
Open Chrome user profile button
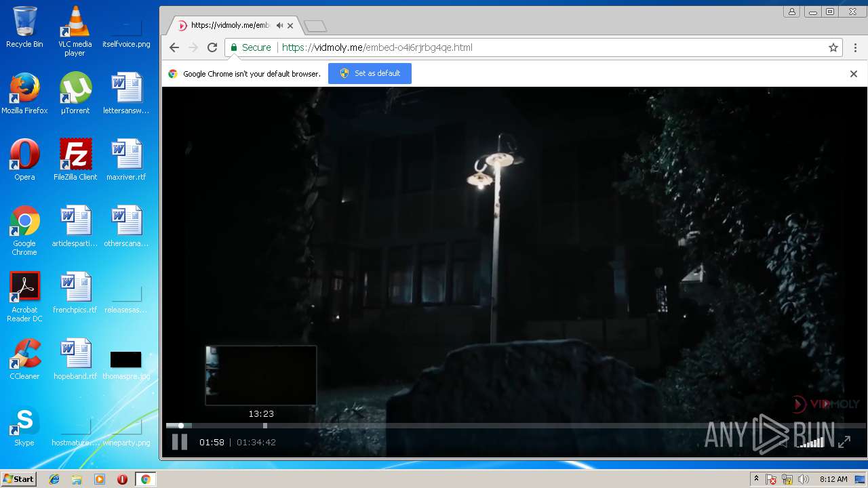tap(791, 12)
